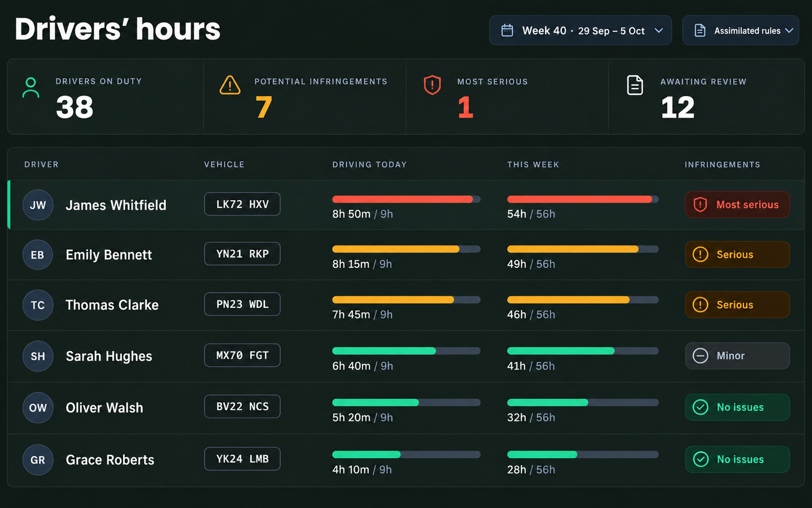812x508 pixels.
Task: Click vehicle plate YK24 LMB
Action: pyautogui.click(x=242, y=458)
